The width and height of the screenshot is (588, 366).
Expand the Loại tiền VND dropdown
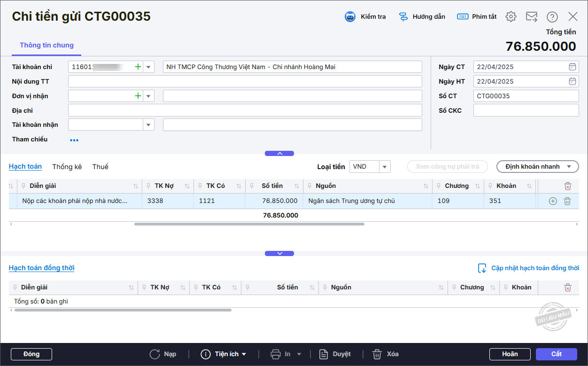point(385,167)
